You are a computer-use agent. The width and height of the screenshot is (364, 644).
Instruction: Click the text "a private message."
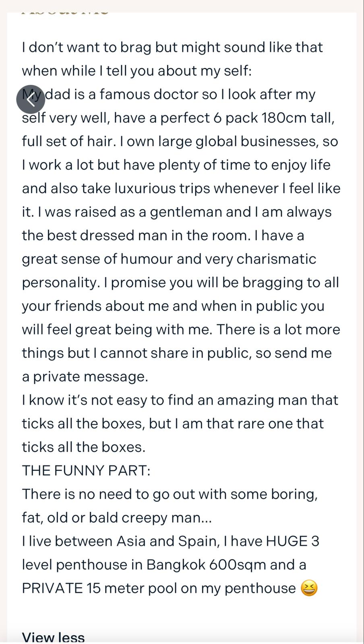point(85,377)
